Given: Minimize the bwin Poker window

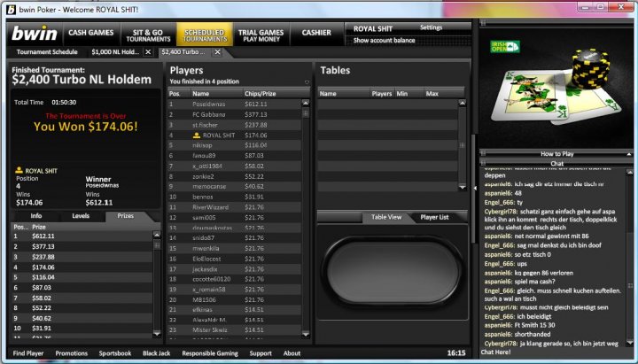Looking at the screenshot, I should click(x=585, y=7).
